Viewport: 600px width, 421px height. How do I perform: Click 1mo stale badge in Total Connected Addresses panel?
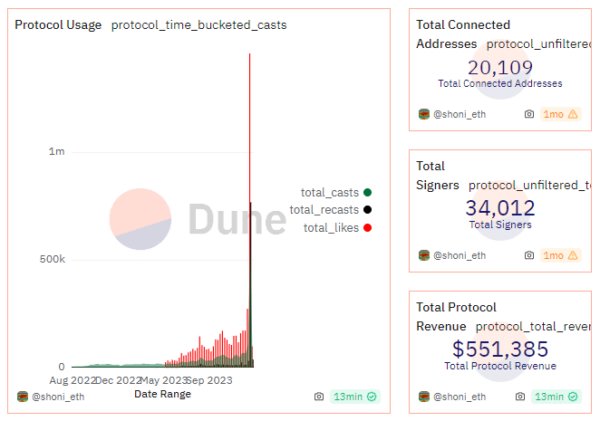click(x=561, y=114)
